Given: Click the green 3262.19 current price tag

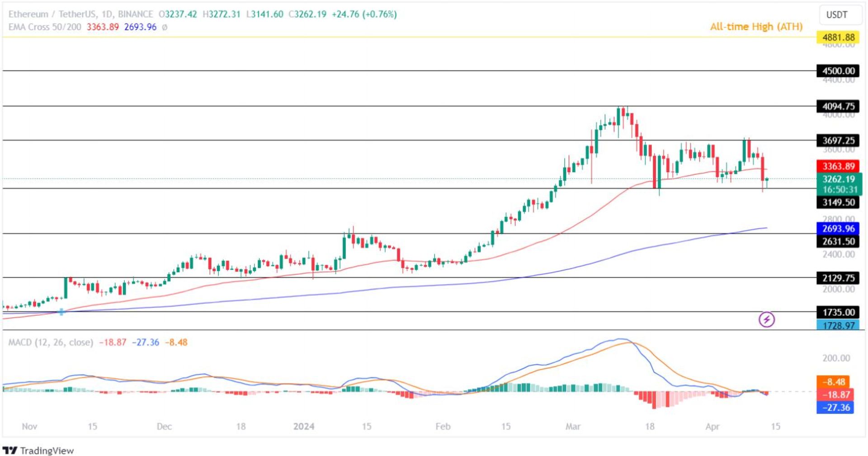Looking at the screenshot, I should click(x=838, y=179).
